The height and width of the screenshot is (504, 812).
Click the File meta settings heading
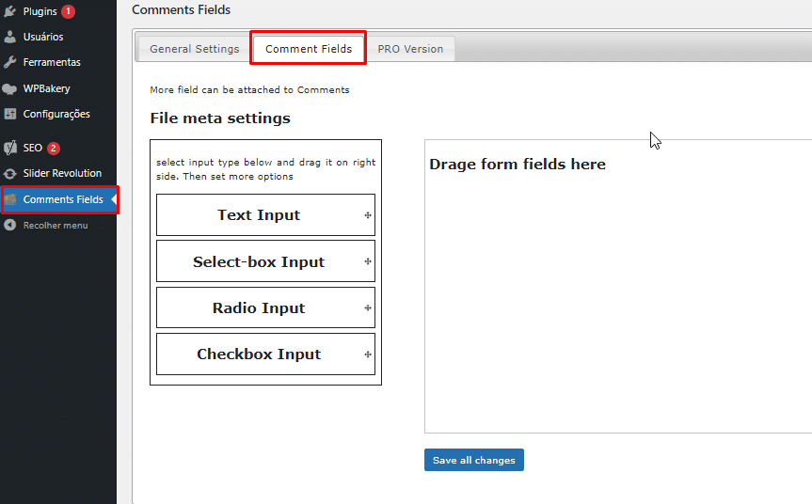coord(220,118)
